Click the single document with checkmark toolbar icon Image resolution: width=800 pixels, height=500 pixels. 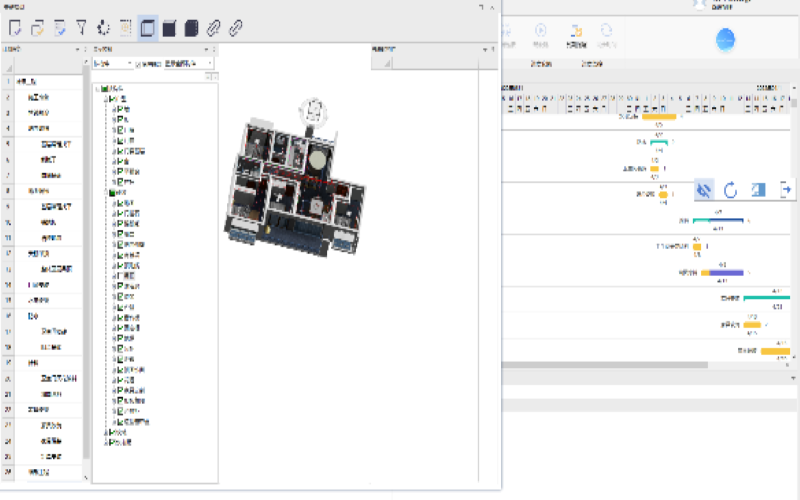pyautogui.click(x=15, y=28)
